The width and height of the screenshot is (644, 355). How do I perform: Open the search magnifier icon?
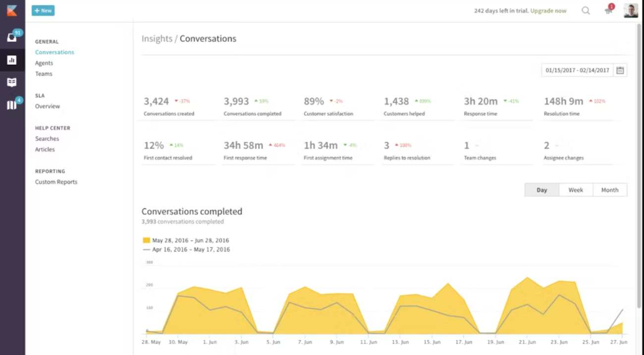[x=586, y=10]
